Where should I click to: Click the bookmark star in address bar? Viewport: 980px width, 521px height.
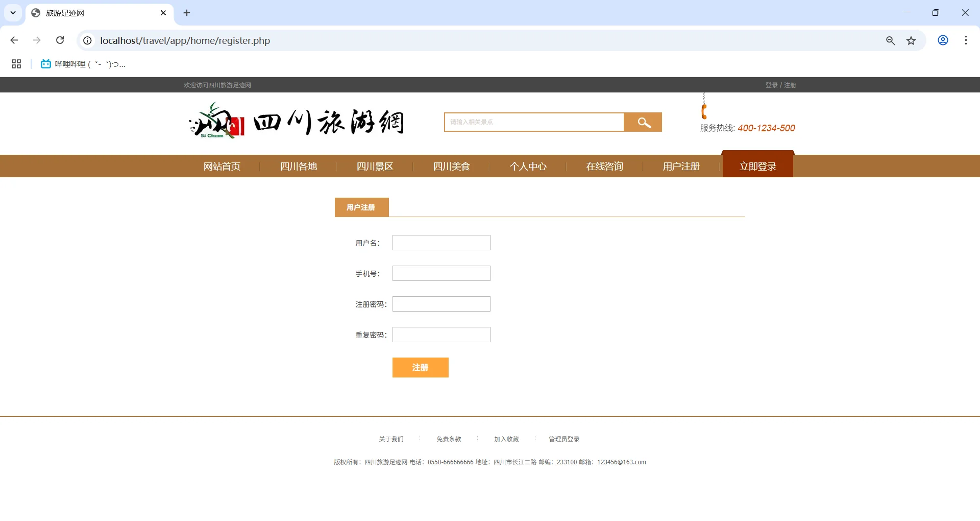tap(912, 40)
